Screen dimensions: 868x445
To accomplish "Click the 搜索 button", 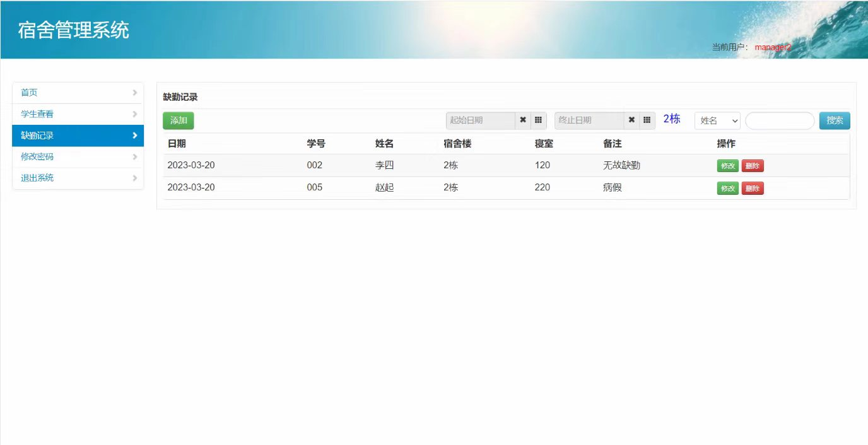I will 835,120.
